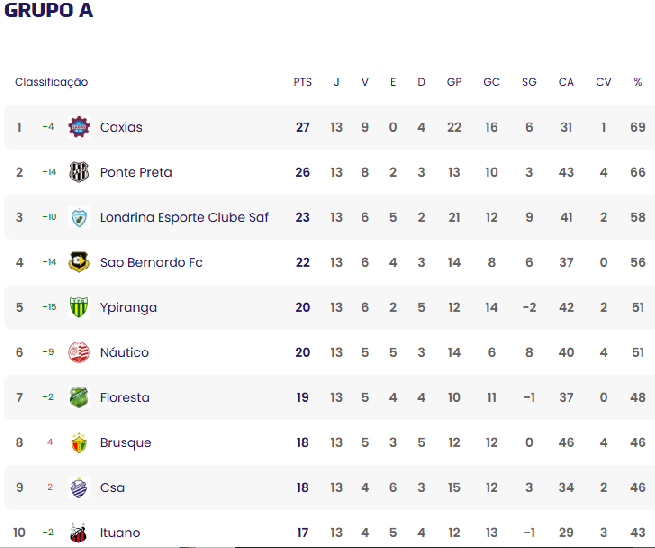This screenshot has height=548, width=655.
Task: Click the GRUPO A heading
Action: tap(49, 10)
